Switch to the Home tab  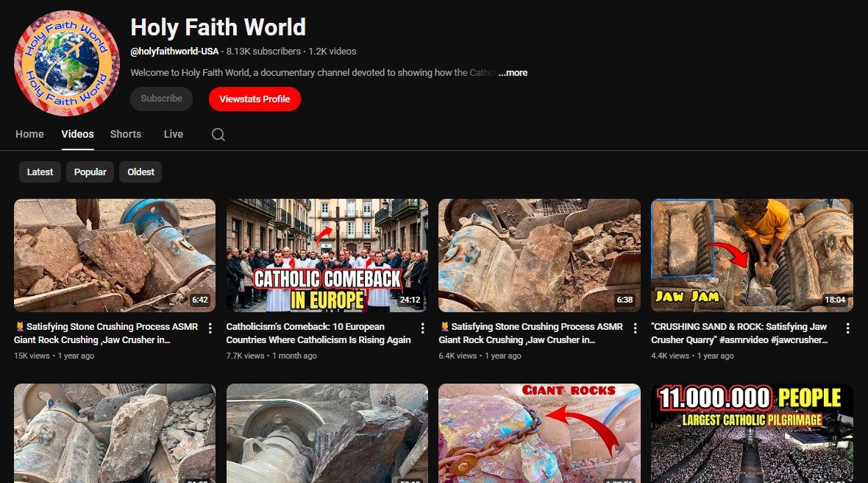(x=29, y=134)
